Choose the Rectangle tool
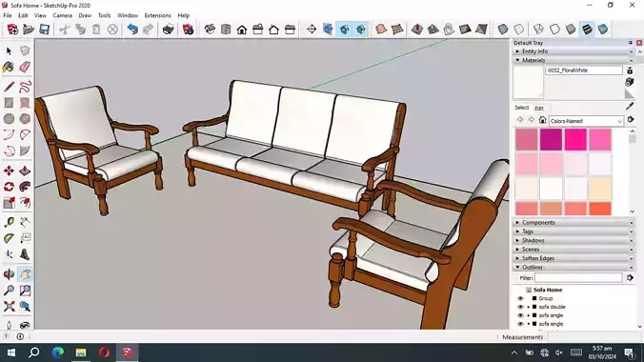This screenshot has width=644, height=362. (9, 103)
